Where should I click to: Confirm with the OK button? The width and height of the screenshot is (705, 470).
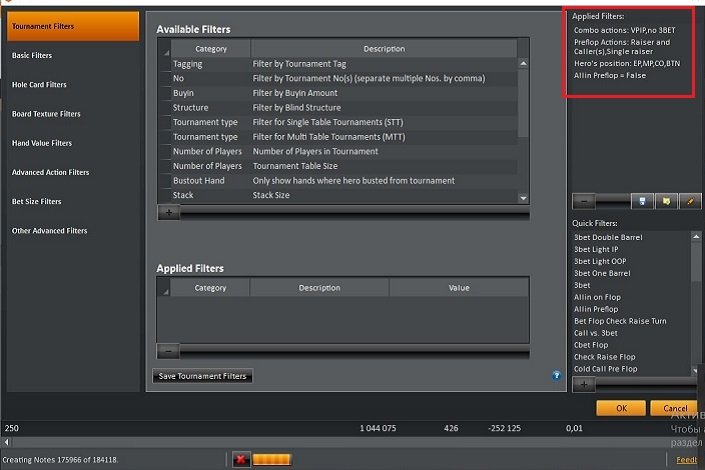click(x=620, y=408)
